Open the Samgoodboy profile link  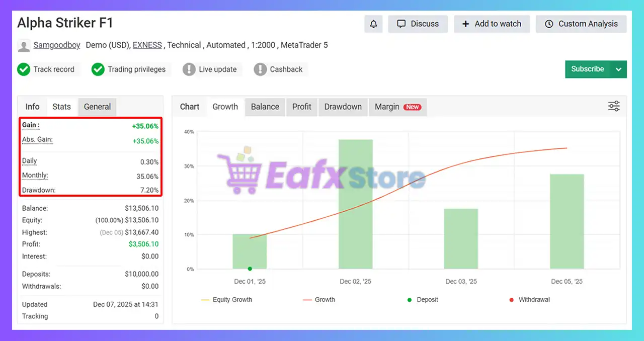tap(57, 45)
